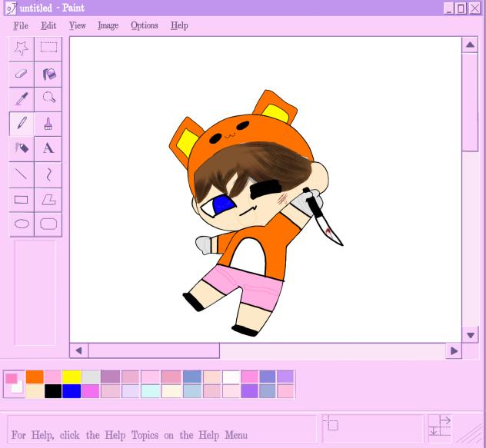Choose the Pencil tool
Viewport: 486px width, 448px height.
click(x=22, y=124)
